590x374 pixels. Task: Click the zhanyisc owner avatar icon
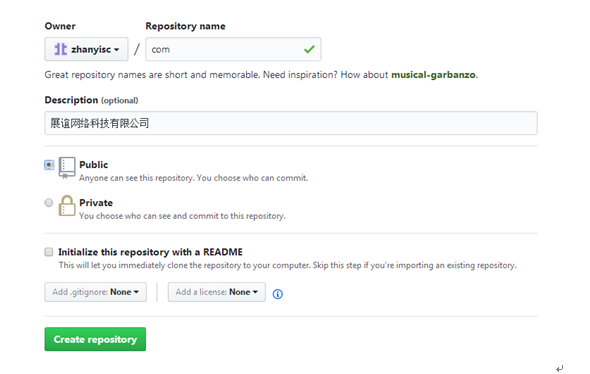pyautogui.click(x=61, y=49)
